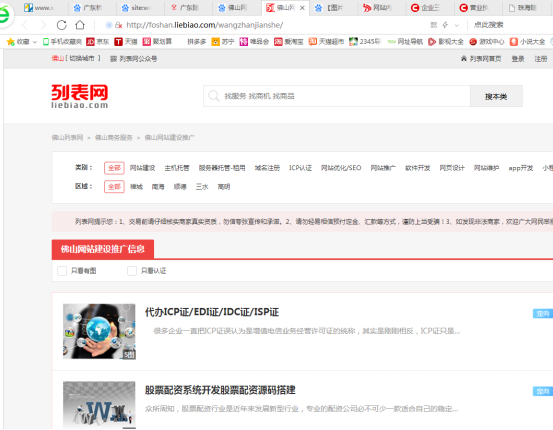Click the 登录 login link
The image size is (553, 430).
coord(518,59)
